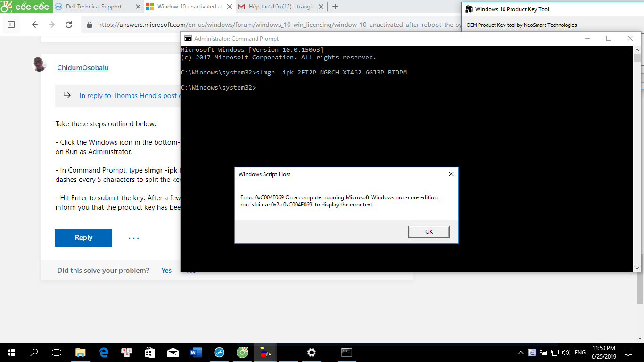Click Windows 10 Product Key Tool title icon
The width and height of the screenshot is (644, 362).
pyautogui.click(x=469, y=9)
